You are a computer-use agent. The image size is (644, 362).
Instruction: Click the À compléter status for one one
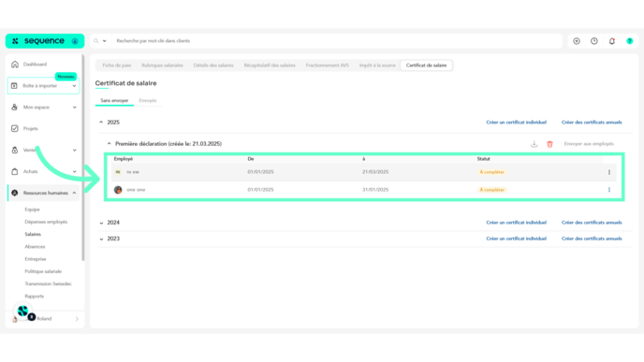(x=491, y=190)
